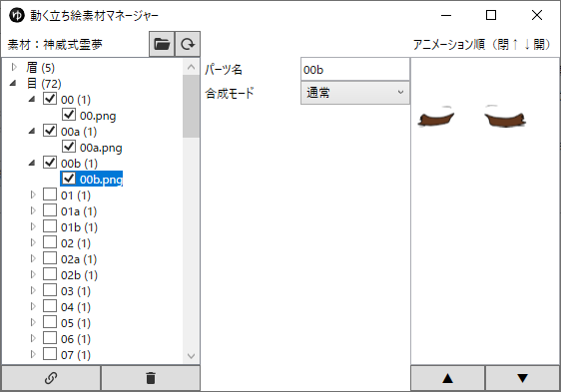Expand the 07 (1) node arrow
Image resolution: width=561 pixels, height=392 pixels.
tap(33, 354)
